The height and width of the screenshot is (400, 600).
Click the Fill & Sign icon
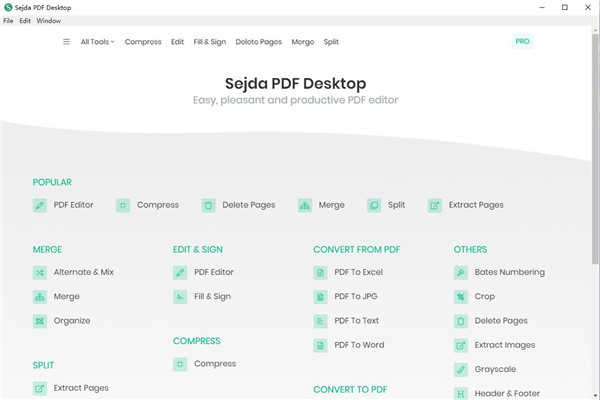180,297
